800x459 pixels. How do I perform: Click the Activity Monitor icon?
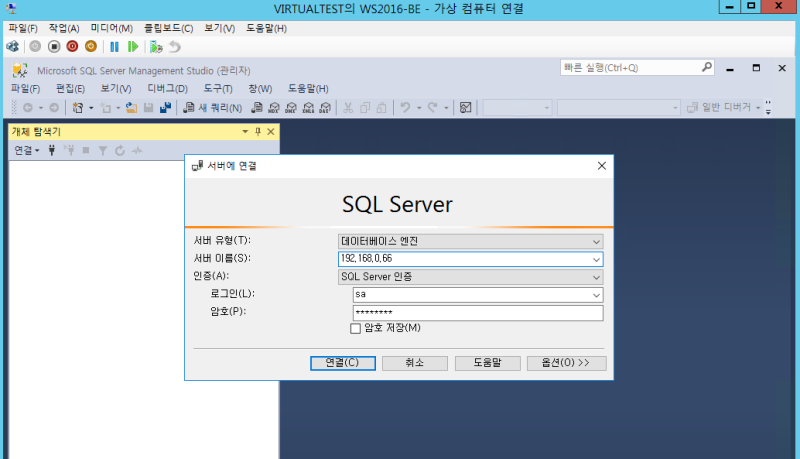[x=465, y=108]
